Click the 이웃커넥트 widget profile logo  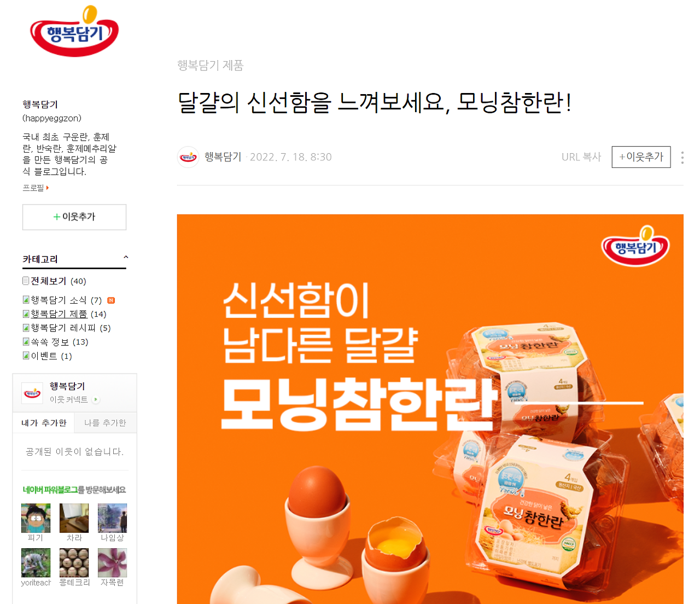pos(32,393)
